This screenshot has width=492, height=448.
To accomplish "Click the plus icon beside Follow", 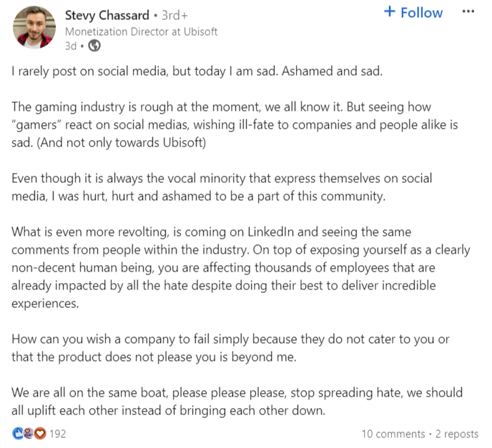I will click(390, 11).
